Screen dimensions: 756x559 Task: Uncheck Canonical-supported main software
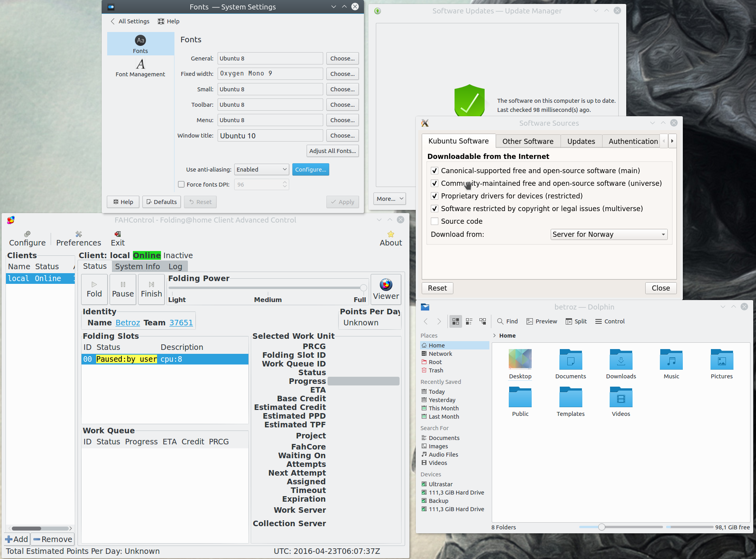pyautogui.click(x=434, y=171)
